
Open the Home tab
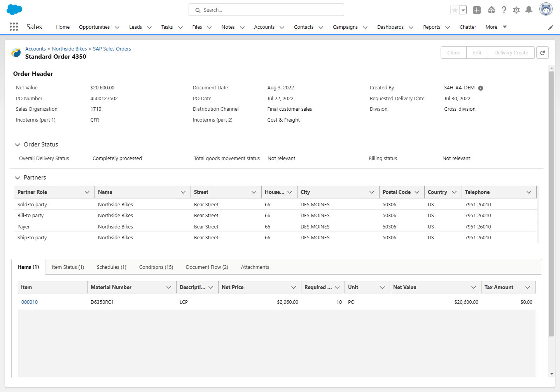pos(63,27)
